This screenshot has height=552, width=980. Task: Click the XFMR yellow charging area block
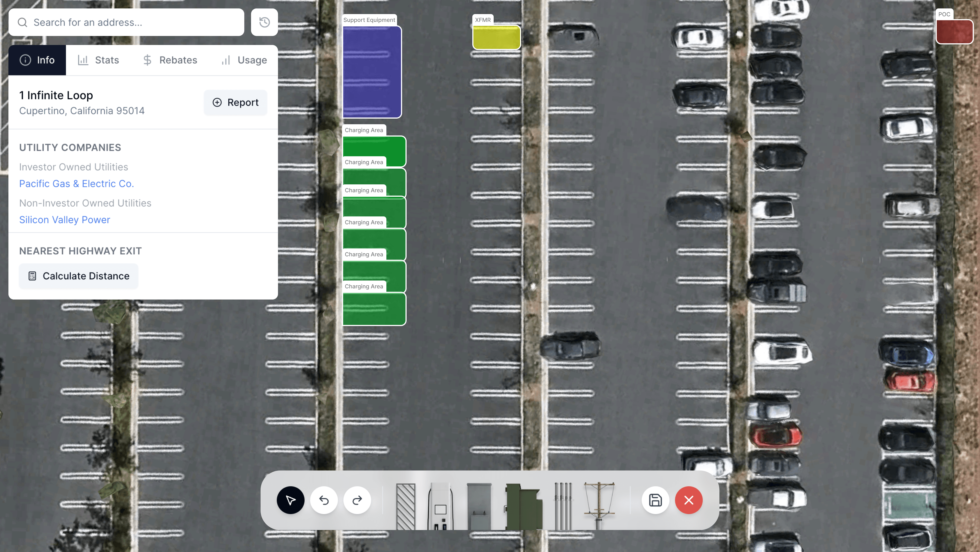496,37
